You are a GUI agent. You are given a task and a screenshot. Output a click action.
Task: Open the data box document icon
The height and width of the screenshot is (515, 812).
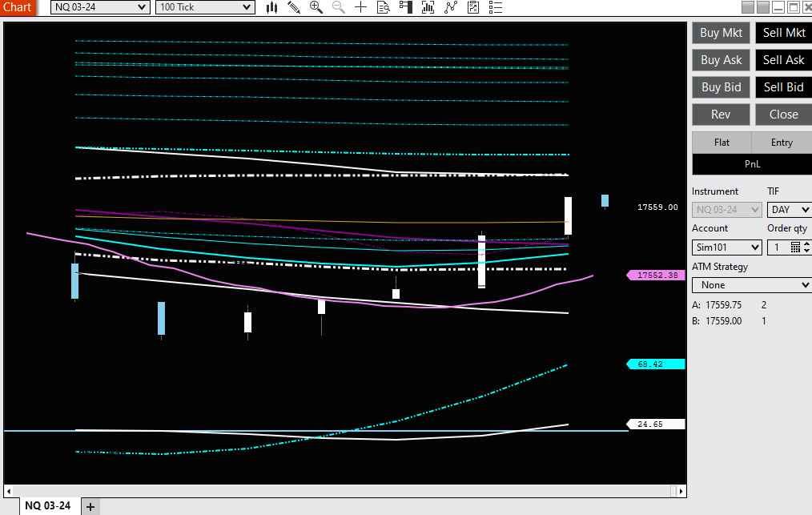click(384, 7)
